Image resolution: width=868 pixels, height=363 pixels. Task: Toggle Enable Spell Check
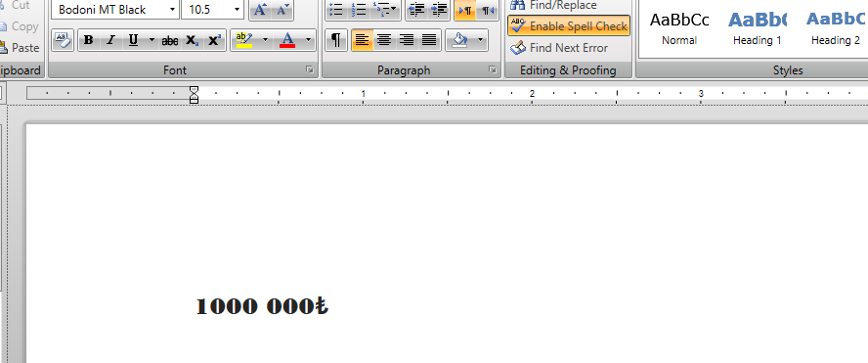coord(569,26)
